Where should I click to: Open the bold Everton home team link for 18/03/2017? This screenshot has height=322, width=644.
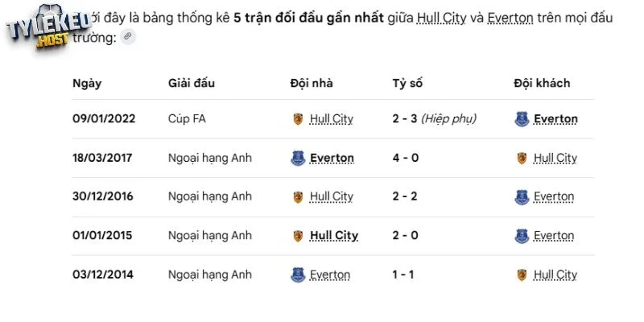pyautogui.click(x=332, y=158)
